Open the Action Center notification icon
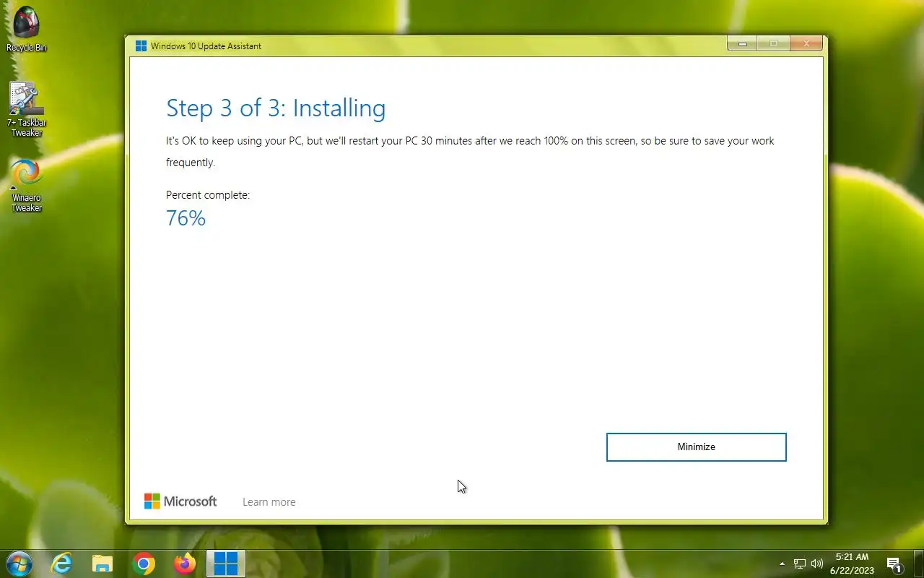The width and height of the screenshot is (924, 578). (x=894, y=564)
